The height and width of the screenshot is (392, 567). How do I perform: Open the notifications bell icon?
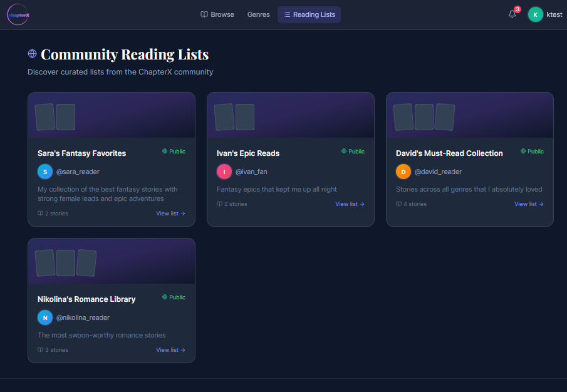click(512, 14)
